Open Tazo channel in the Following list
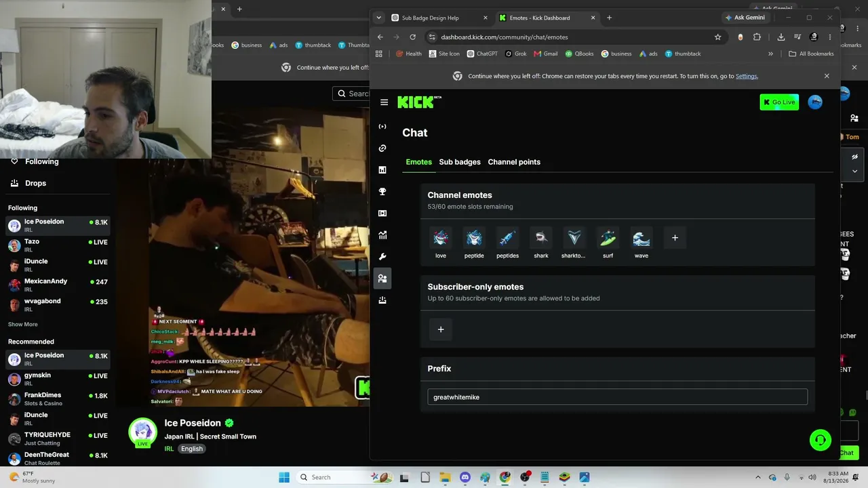 [58, 245]
